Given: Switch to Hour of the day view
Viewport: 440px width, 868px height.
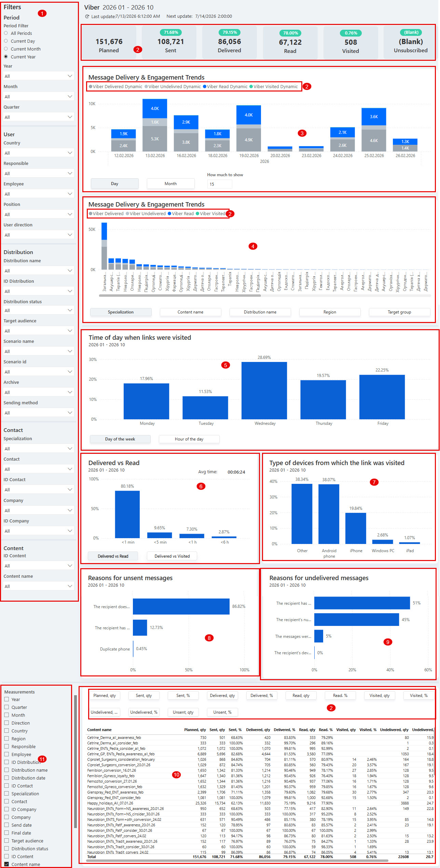Looking at the screenshot, I should (189, 439).
